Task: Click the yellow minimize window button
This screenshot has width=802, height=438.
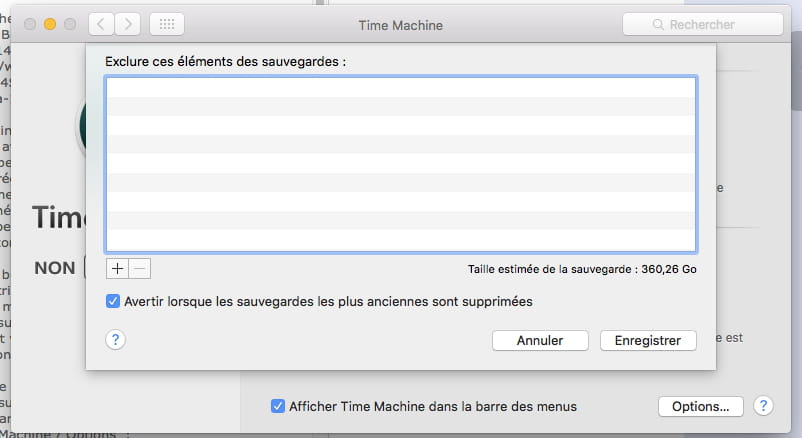Action: click(50, 24)
